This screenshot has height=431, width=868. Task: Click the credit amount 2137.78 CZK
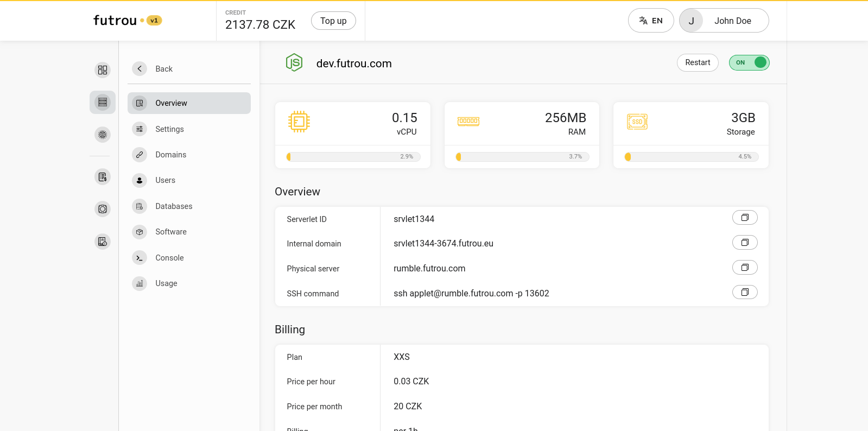[260, 25]
